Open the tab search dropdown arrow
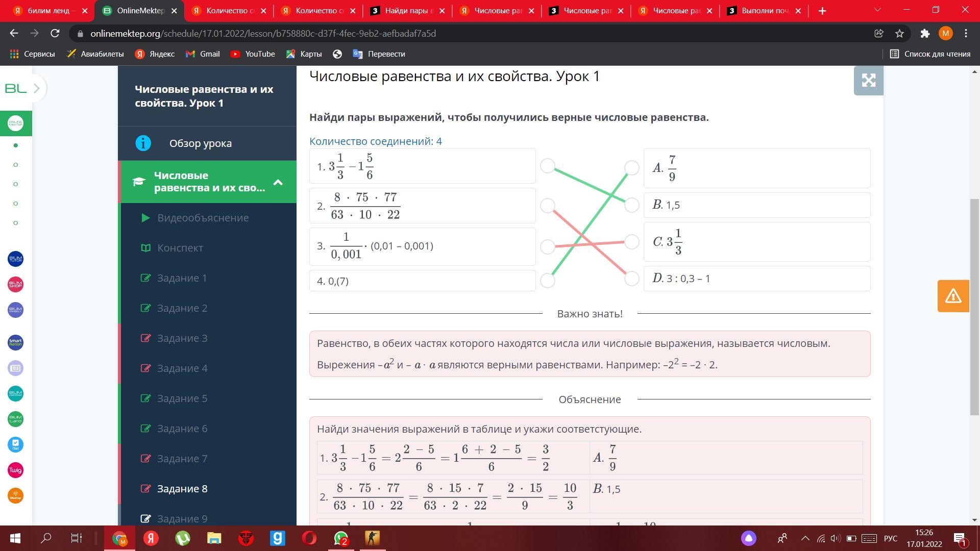980x551 pixels. [877, 10]
